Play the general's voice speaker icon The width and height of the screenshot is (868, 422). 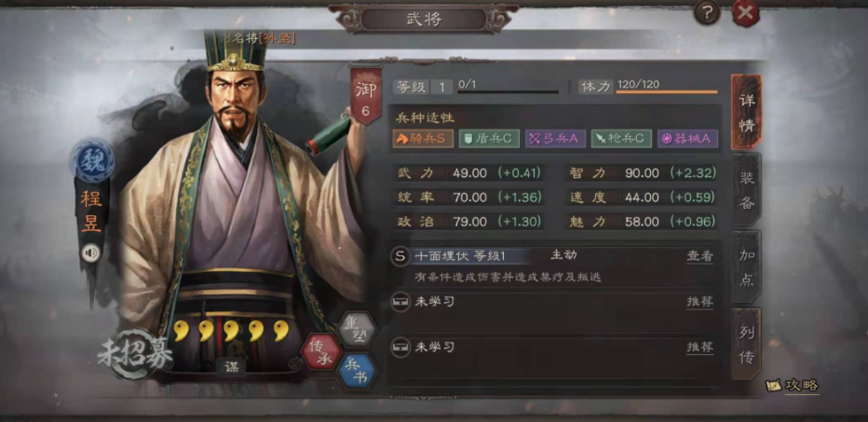[x=91, y=253]
